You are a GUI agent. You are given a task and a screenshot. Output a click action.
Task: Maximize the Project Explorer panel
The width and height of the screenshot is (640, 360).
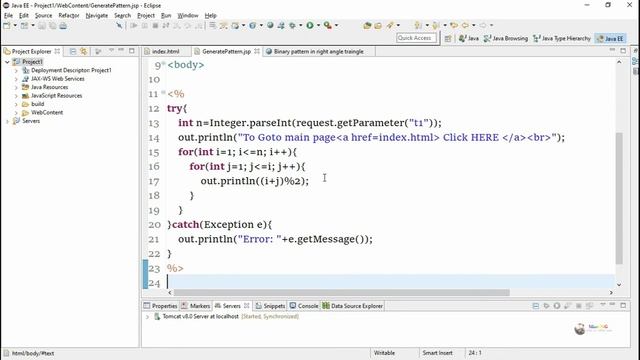tap(131, 51)
